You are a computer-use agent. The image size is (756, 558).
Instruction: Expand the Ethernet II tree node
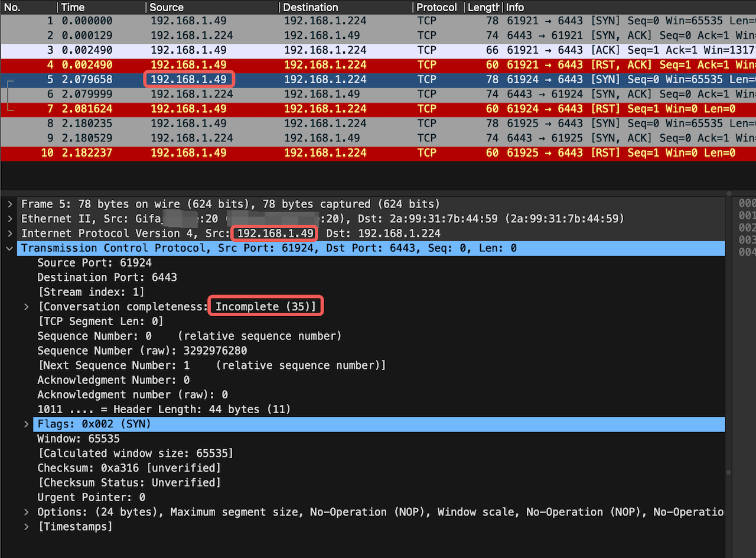point(10,219)
